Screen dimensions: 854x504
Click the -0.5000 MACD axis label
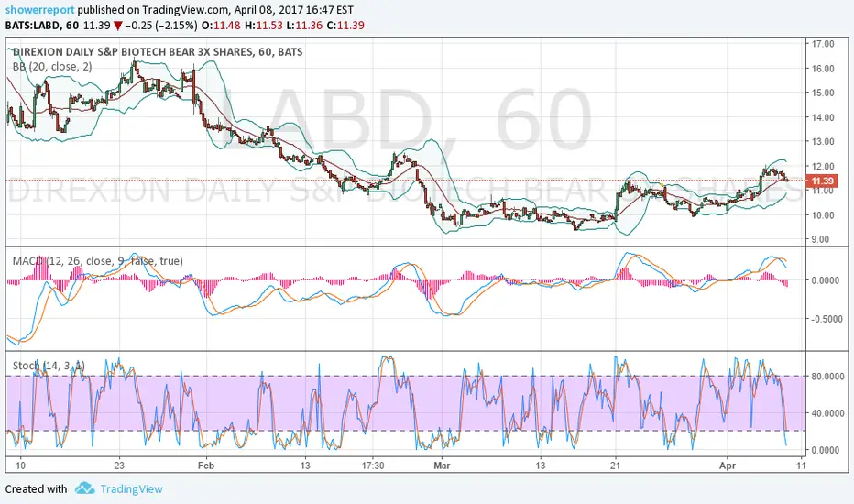pyautogui.click(x=825, y=319)
